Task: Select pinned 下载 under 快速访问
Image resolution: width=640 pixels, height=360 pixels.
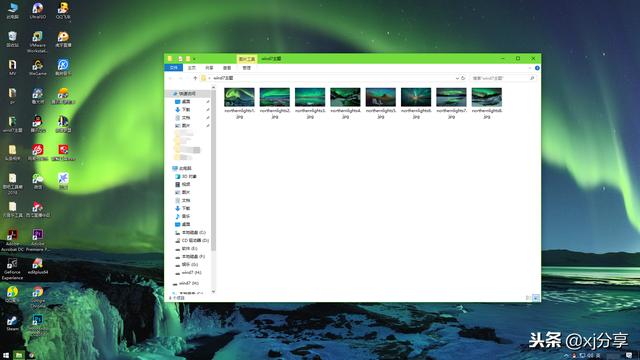Action: point(183,110)
